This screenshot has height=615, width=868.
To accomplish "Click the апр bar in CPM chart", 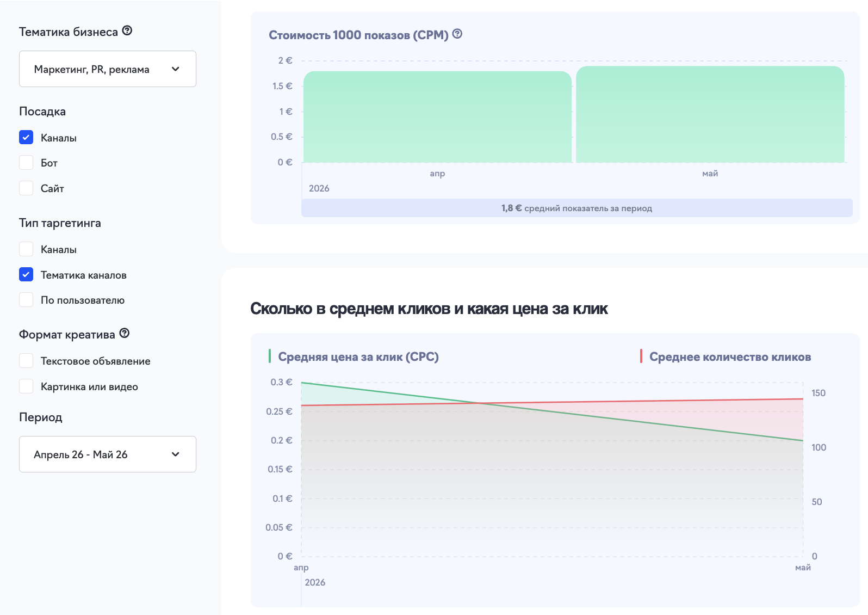I will pos(437,117).
